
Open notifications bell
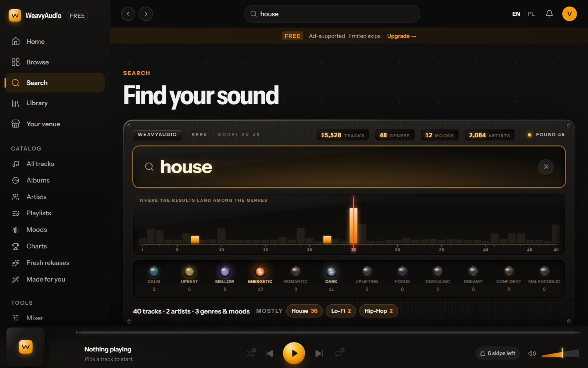coord(549,14)
